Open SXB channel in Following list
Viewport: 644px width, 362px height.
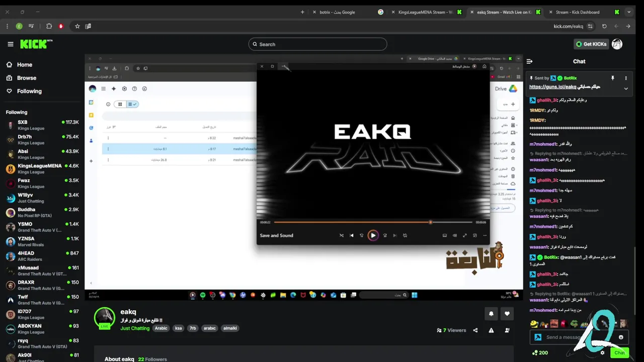(42, 125)
